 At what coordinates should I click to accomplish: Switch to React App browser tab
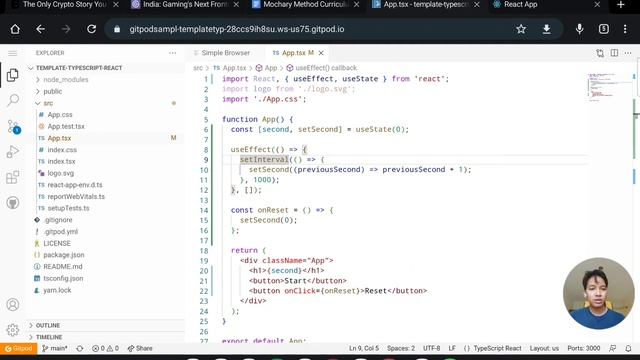(x=520, y=4)
